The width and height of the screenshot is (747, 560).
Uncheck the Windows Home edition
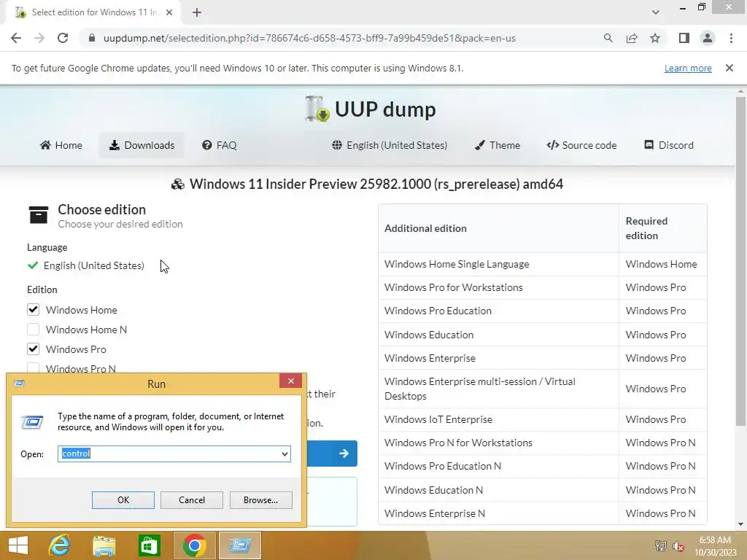coord(33,309)
